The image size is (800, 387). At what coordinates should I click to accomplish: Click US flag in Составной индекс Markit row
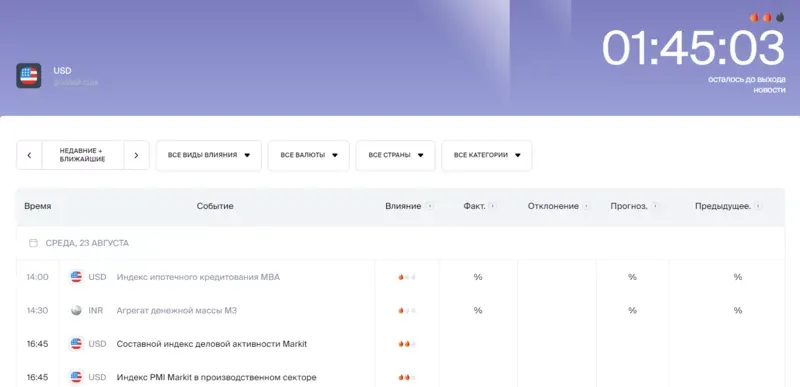point(76,344)
